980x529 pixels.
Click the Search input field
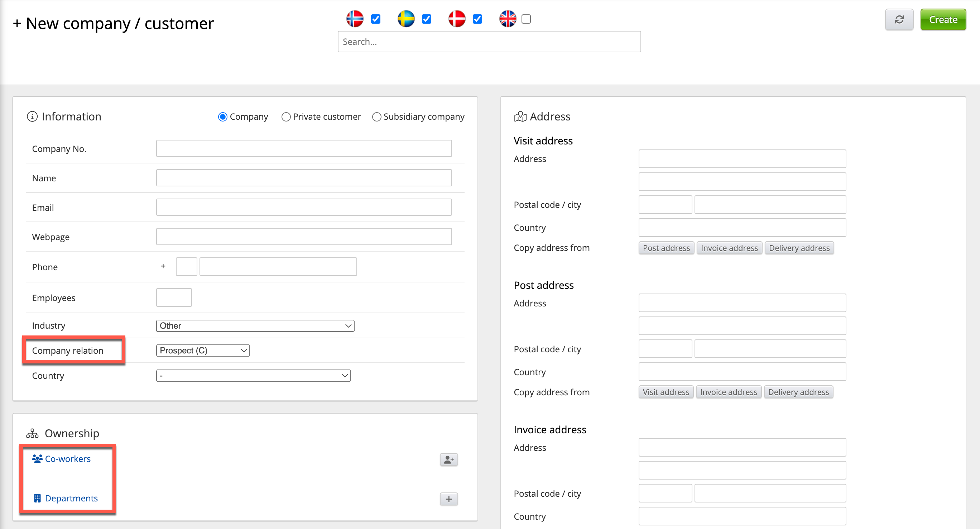(489, 42)
